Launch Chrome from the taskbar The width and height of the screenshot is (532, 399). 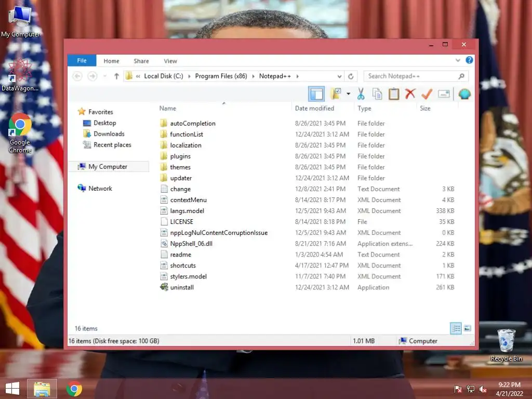[x=74, y=389]
